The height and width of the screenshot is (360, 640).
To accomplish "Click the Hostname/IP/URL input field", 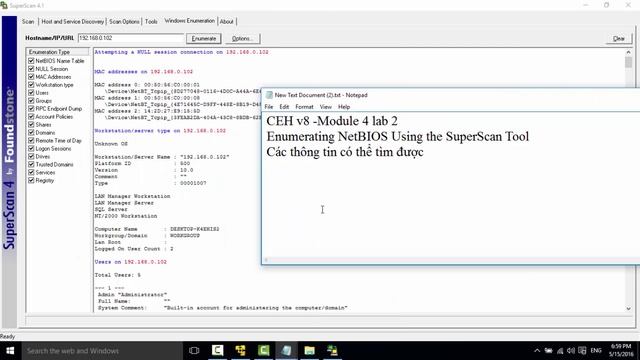I will click(x=131, y=38).
